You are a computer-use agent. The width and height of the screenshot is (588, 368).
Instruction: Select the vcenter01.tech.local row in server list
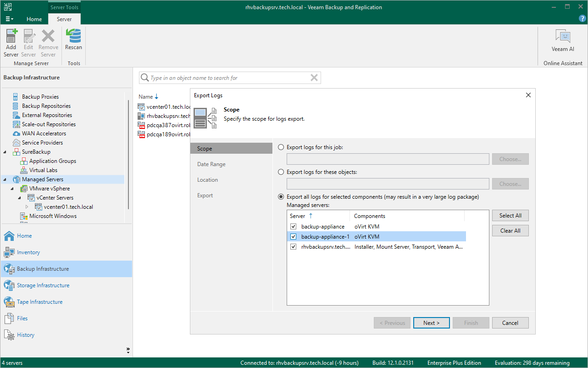coord(165,107)
